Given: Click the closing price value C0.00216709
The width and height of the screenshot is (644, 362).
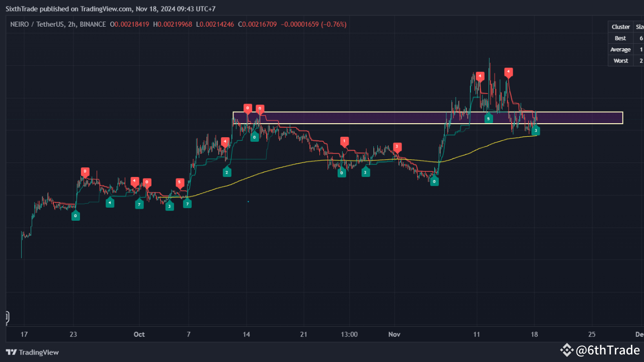Looking at the screenshot, I should point(258,24).
